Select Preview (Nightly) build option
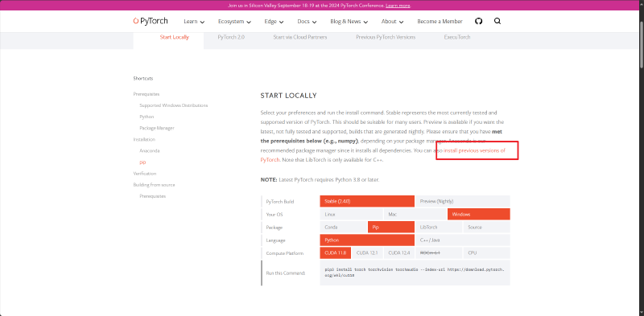Viewport: 644px width, 316px height. coord(462,201)
